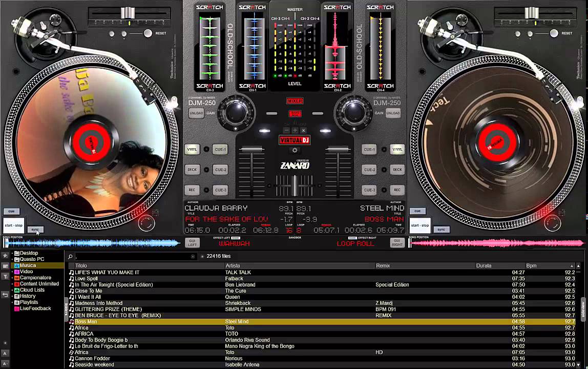Expand the Questo PC tree node
Screen dimensions: 588x369
click(12, 259)
